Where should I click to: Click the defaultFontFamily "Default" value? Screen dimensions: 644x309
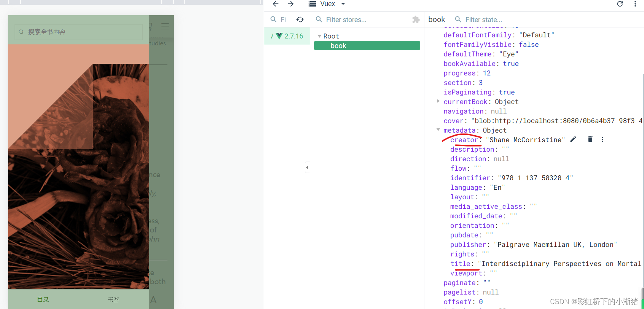537,35
